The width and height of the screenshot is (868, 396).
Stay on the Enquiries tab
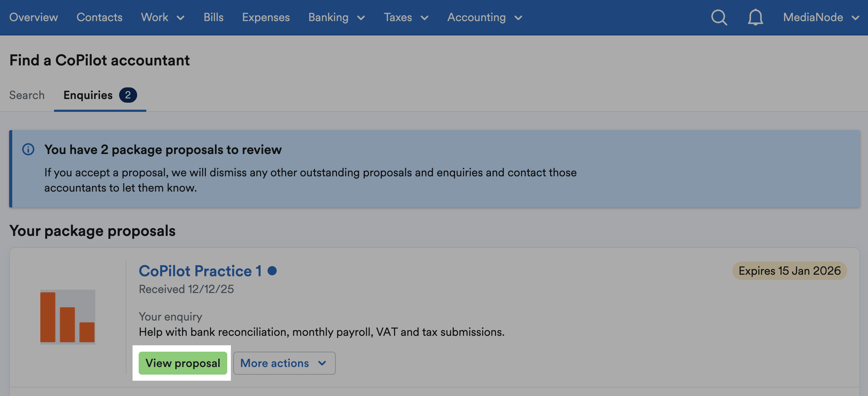click(88, 95)
